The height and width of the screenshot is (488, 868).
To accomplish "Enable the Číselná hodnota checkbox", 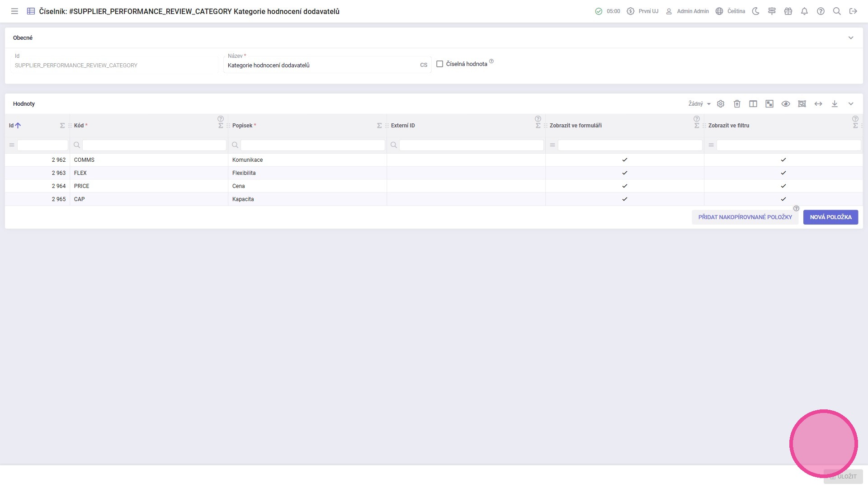I will (x=439, y=64).
